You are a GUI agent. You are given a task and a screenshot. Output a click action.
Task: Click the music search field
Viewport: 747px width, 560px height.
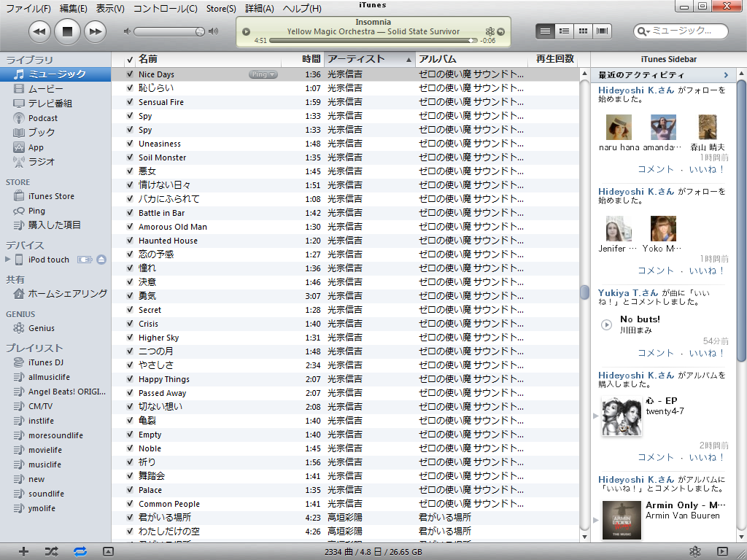point(681,31)
